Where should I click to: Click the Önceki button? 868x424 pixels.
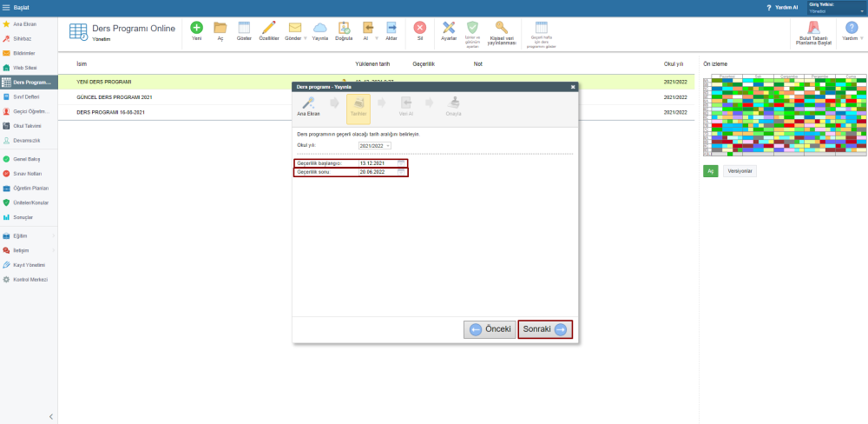(x=490, y=329)
